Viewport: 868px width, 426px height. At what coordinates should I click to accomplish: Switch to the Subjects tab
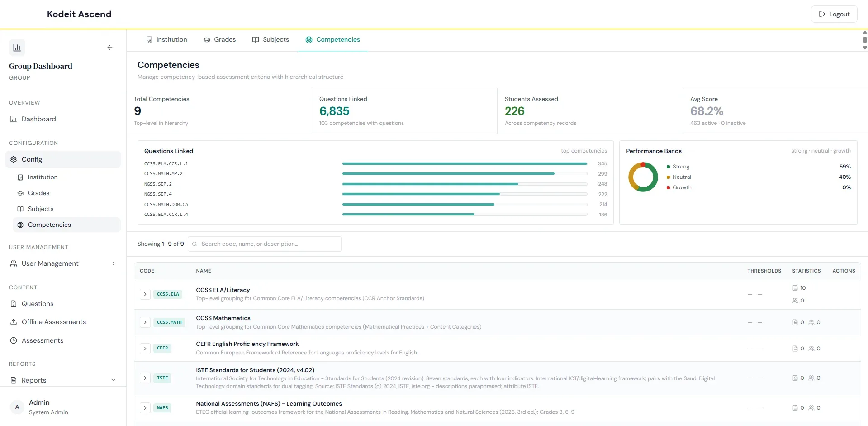click(x=270, y=40)
